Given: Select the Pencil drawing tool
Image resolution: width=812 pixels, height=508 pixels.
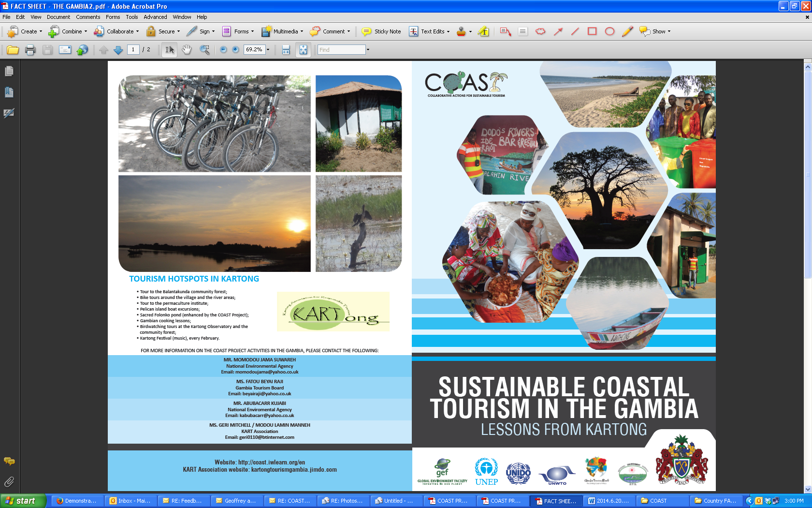Looking at the screenshot, I should [x=627, y=31].
